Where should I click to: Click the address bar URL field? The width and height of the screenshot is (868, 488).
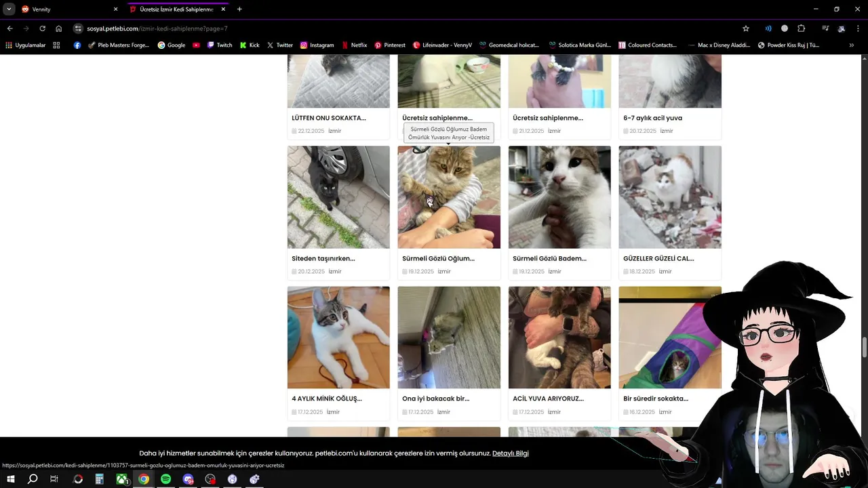click(407, 28)
